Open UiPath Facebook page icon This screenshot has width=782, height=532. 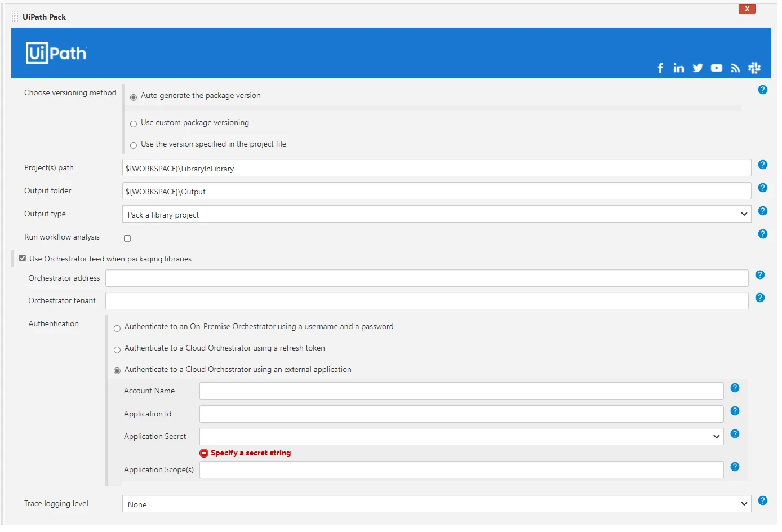(x=660, y=68)
